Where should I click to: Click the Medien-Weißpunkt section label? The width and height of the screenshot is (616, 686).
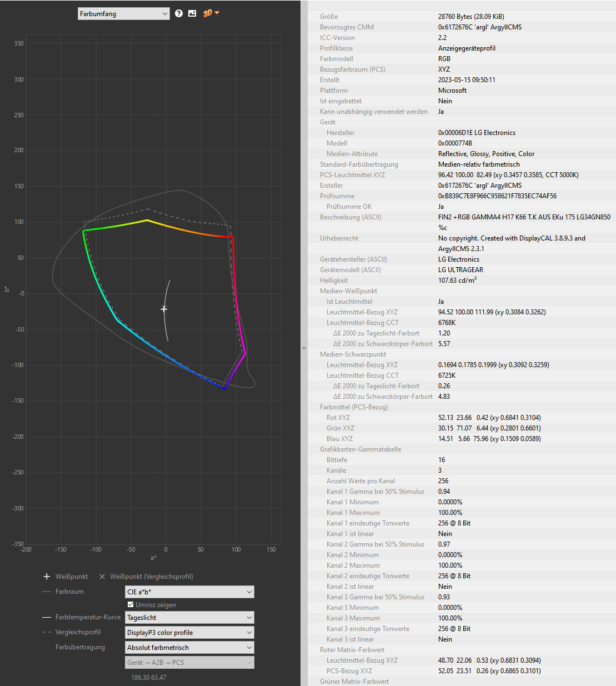pos(348,291)
